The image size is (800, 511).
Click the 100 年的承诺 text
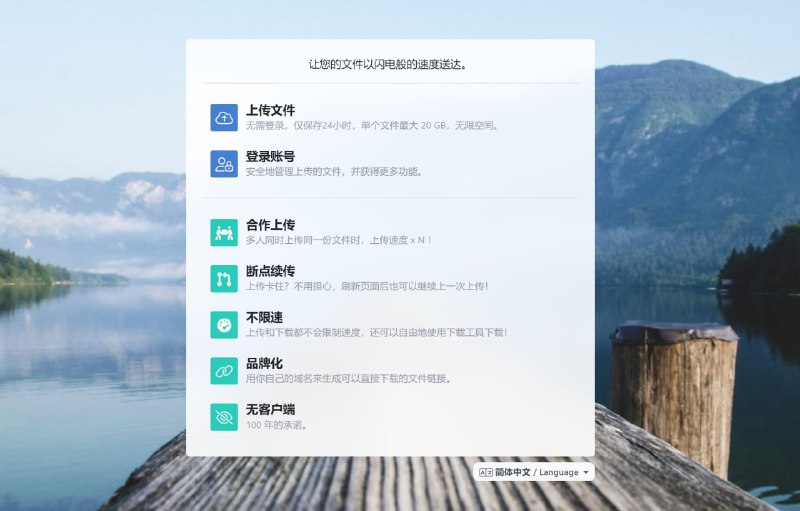click(x=274, y=425)
